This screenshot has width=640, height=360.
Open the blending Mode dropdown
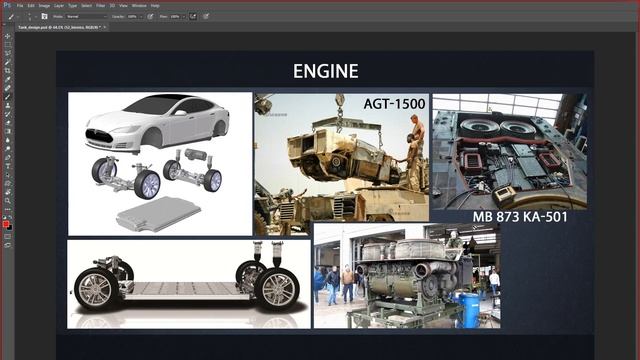click(x=87, y=17)
